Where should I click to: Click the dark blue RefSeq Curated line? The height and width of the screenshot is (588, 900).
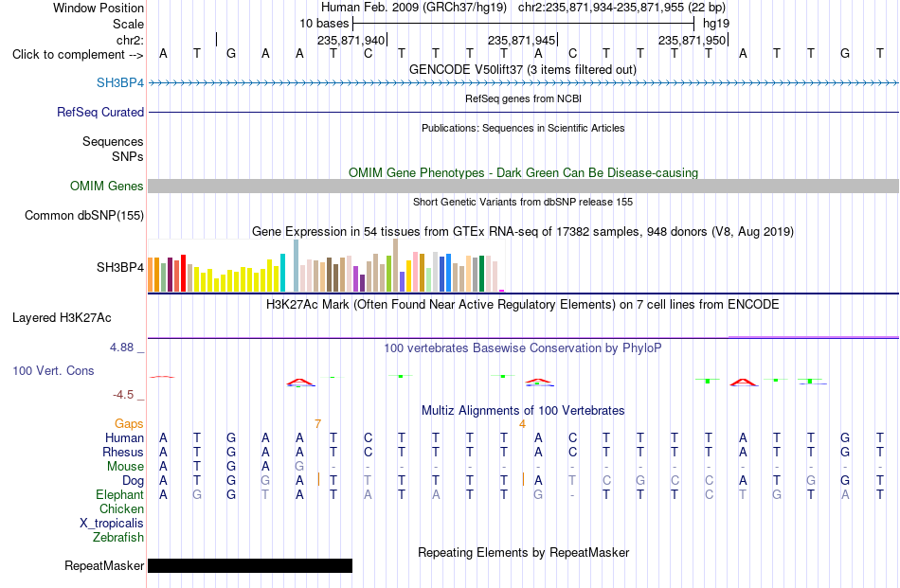click(524, 112)
